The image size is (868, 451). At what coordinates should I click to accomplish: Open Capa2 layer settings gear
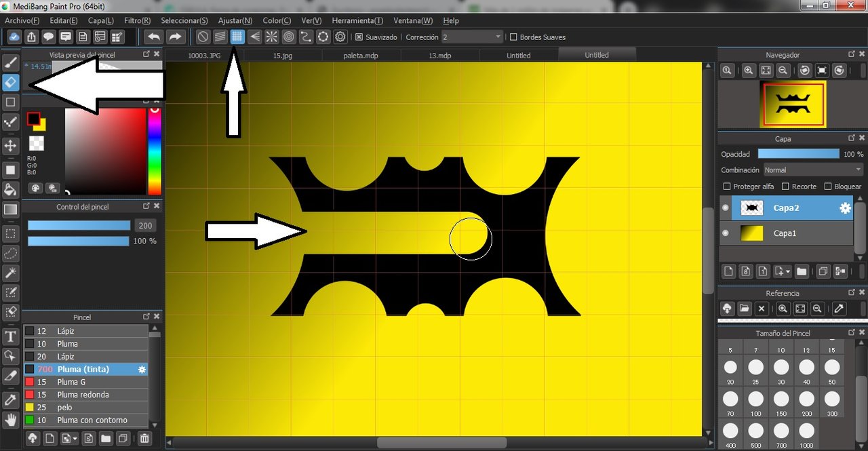coord(845,208)
